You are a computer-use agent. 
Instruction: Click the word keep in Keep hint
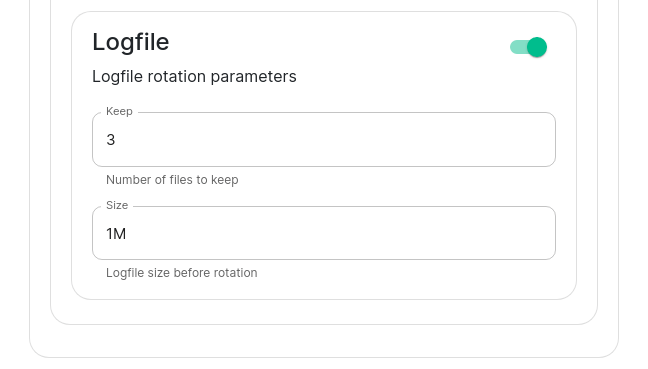pos(224,180)
